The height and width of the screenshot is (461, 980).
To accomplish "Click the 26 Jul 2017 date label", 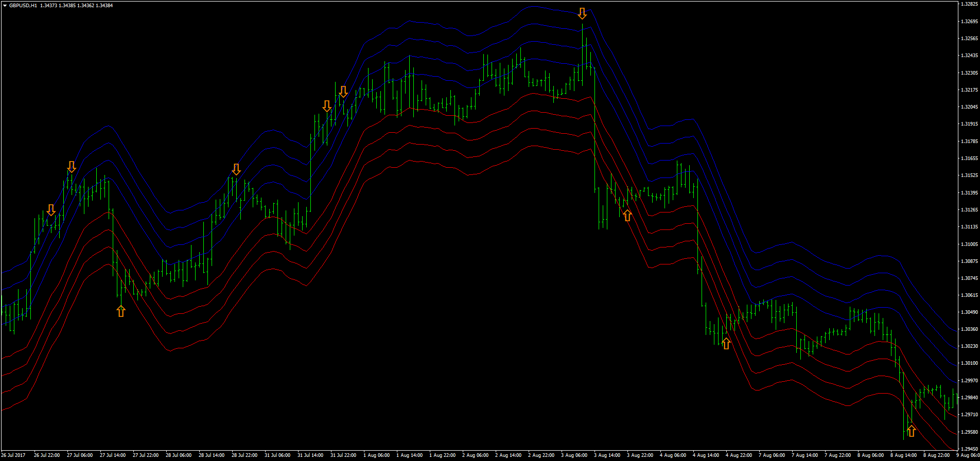I will coord(13,455).
